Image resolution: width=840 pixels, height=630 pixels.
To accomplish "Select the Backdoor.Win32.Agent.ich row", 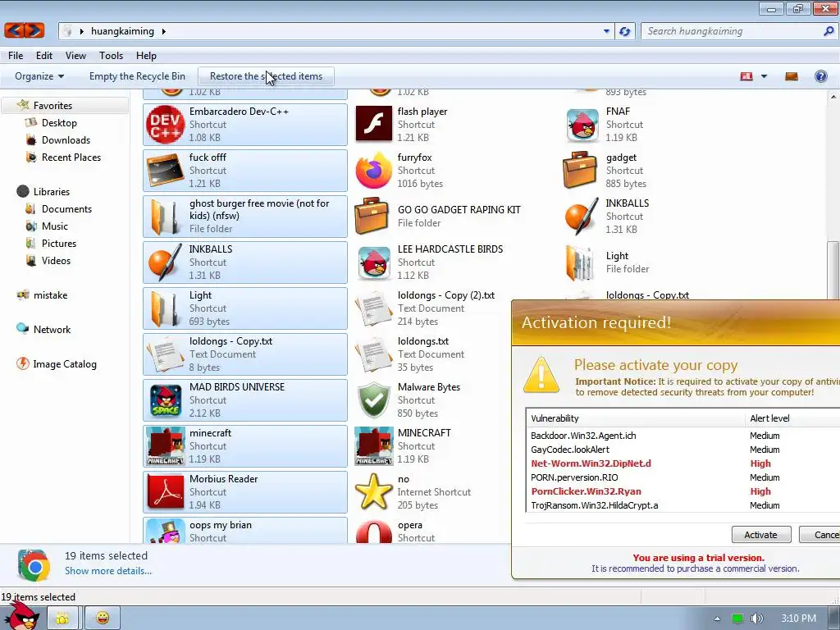I will point(683,436).
